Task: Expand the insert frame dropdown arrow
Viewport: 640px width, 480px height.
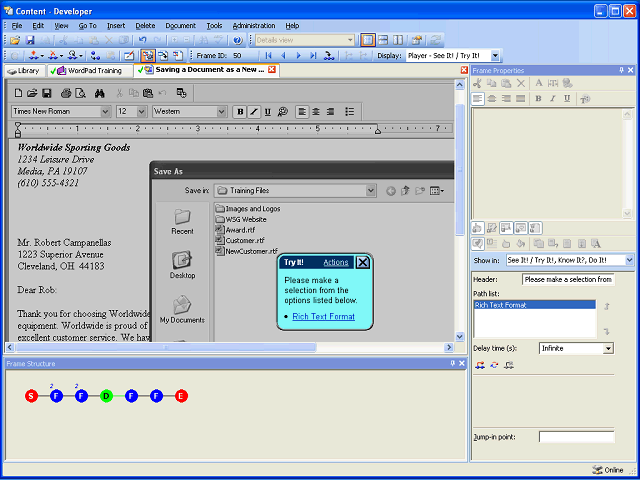Action: 42,56
